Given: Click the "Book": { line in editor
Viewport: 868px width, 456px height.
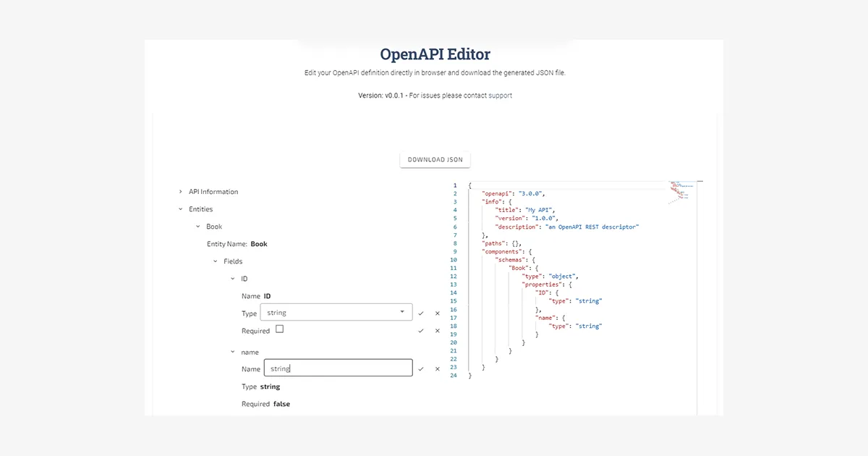Looking at the screenshot, I should pos(524,268).
